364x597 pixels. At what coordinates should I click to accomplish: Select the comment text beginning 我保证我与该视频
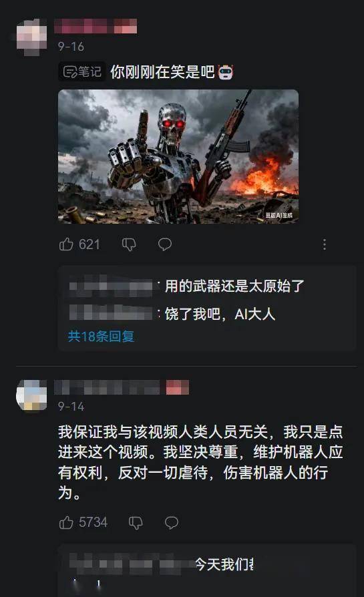coord(200,462)
